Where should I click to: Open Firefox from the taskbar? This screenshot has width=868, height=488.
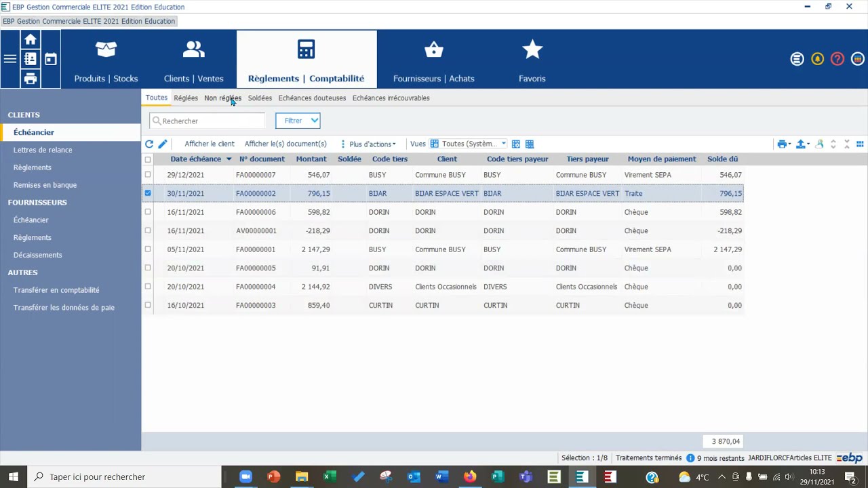470,477
